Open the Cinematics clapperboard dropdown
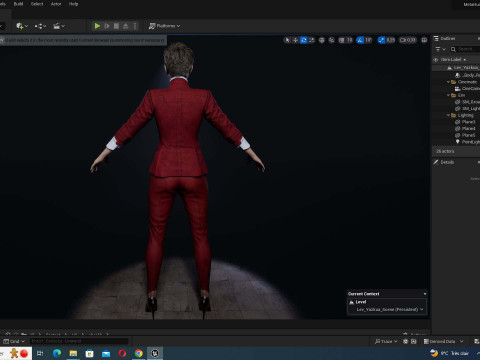Image resolution: width=480 pixels, height=360 pixels. pos(59,26)
